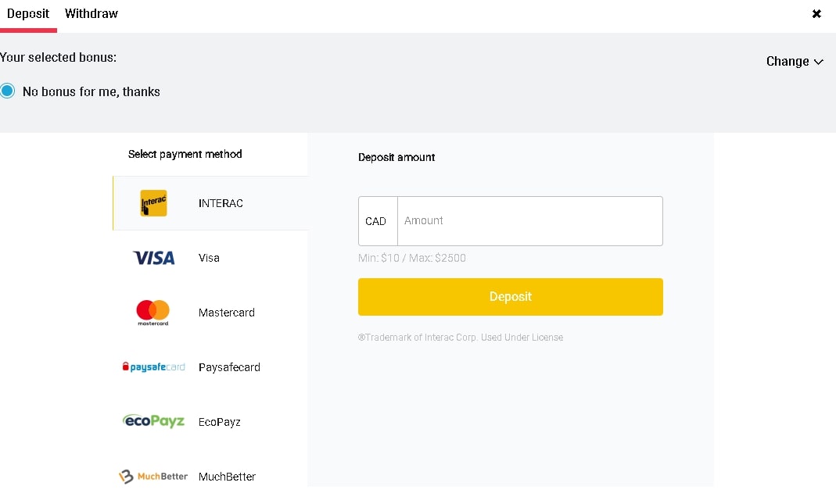The width and height of the screenshot is (836, 504).
Task: Select the 'No bonus for me' radio button
Action: point(8,91)
